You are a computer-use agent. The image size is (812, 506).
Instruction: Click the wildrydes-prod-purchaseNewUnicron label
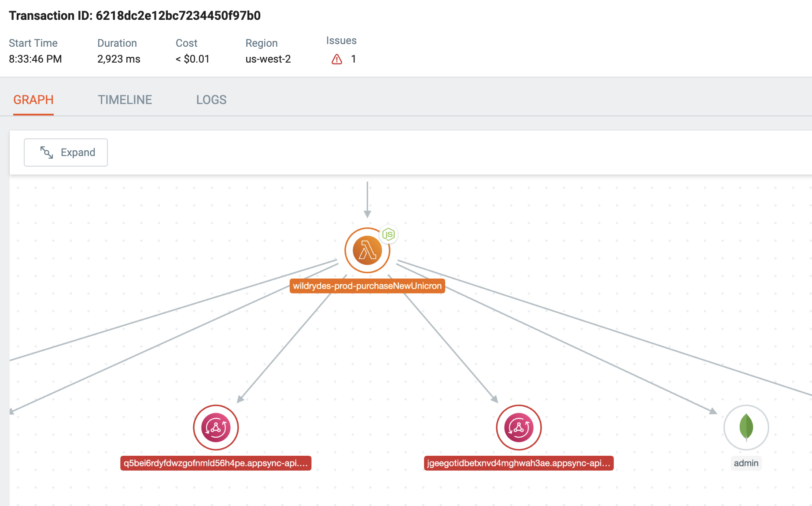[x=367, y=286]
